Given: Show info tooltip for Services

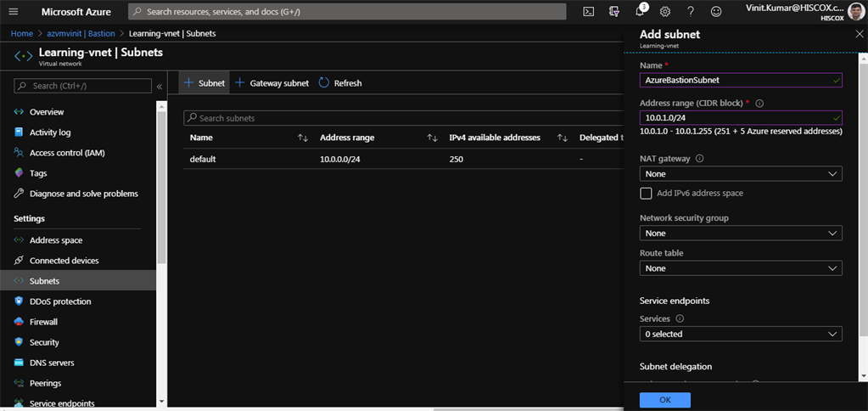Looking at the screenshot, I should (680, 319).
